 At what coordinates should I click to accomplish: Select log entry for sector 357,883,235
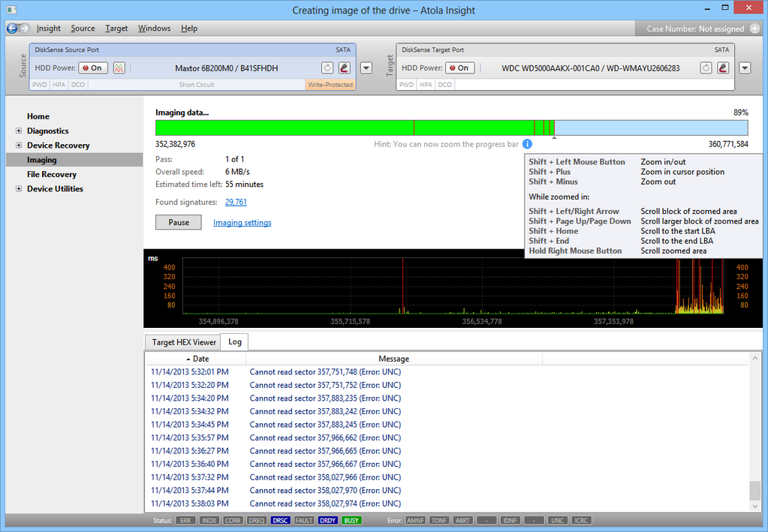[447, 398]
